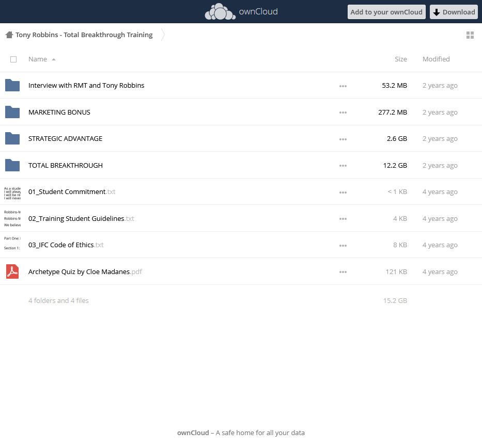The image size is (482, 448).
Task: Open more actions for STRATEGIC ADVANTAGE
Action: (x=343, y=139)
